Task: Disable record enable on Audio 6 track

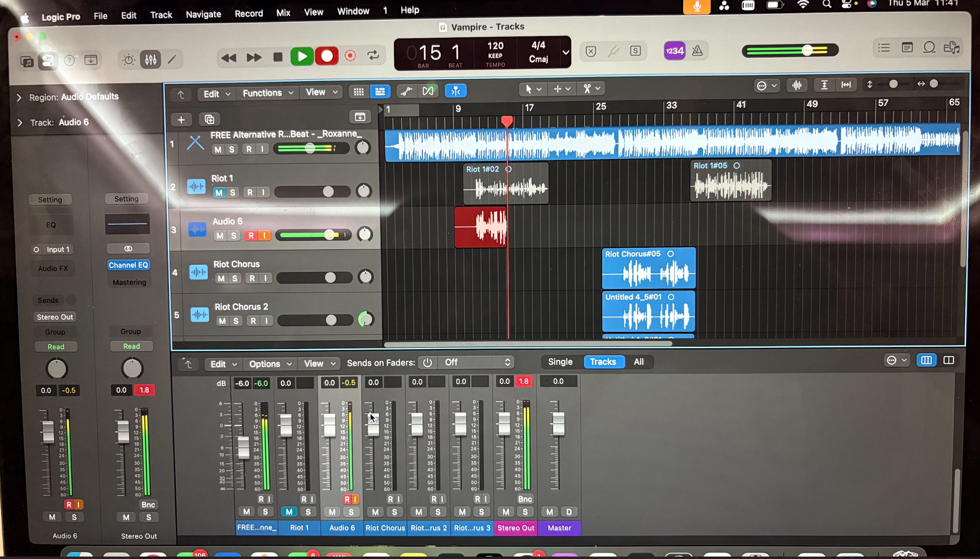Action: tap(252, 235)
